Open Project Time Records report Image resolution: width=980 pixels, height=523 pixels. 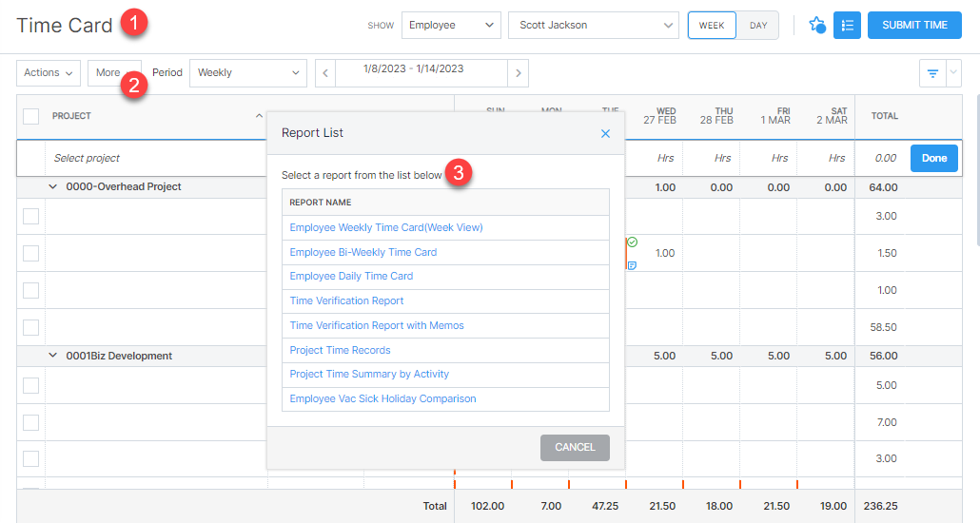pyautogui.click(x=340, y=350)
